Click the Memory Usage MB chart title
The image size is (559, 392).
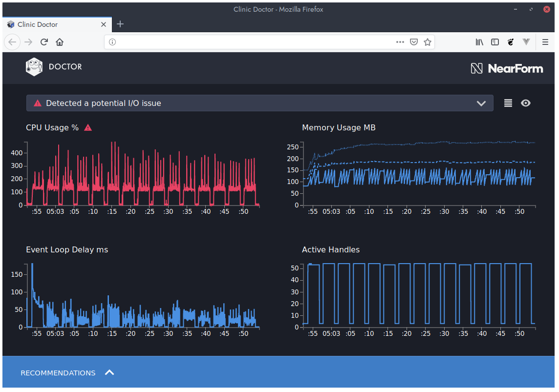pyautogui.click(x=339, y=128)
